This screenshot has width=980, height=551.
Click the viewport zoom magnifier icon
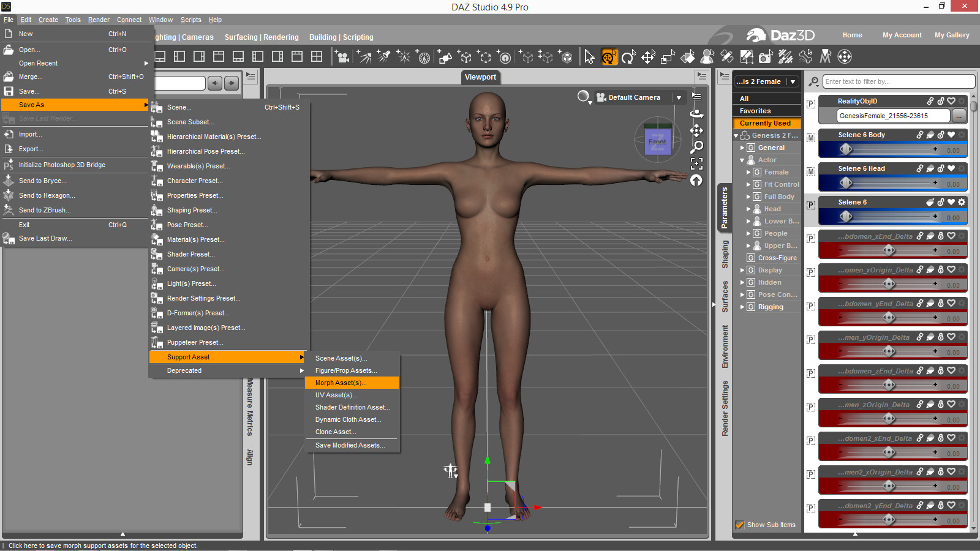[x=696, y=147]
